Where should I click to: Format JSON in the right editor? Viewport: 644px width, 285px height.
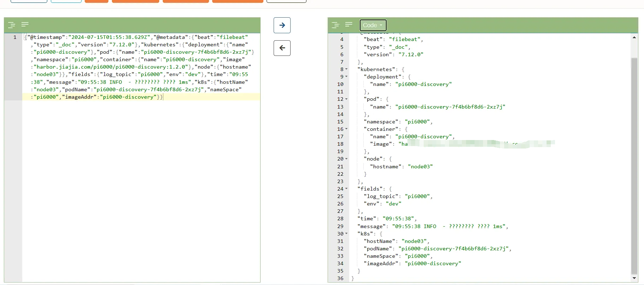point(335,25)
